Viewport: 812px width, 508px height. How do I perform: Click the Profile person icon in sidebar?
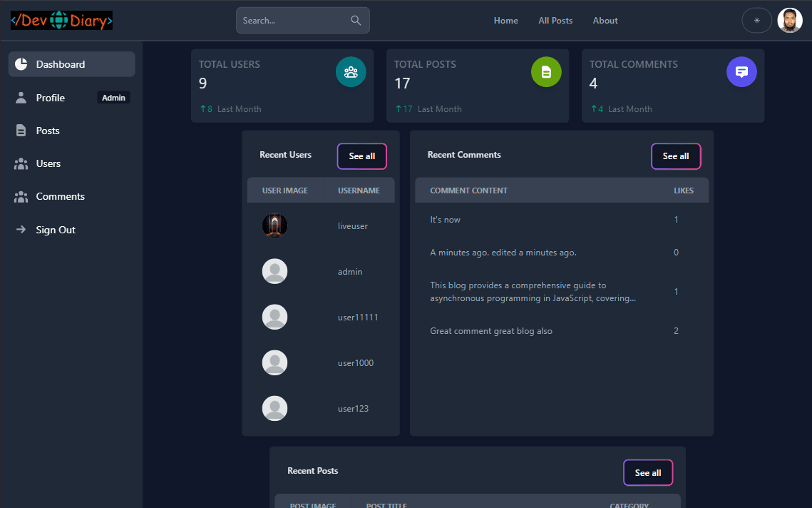pyautogui.click(x=21, y=98)
